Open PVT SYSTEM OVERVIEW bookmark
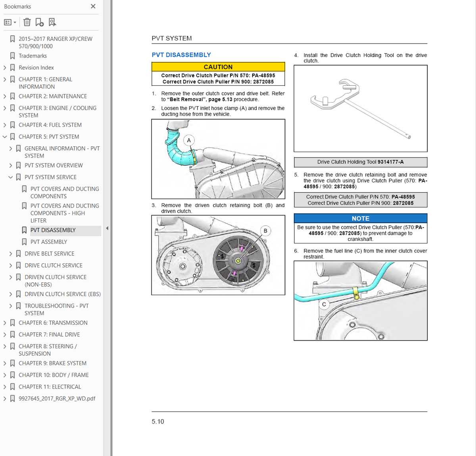 [x=54, y=165]
